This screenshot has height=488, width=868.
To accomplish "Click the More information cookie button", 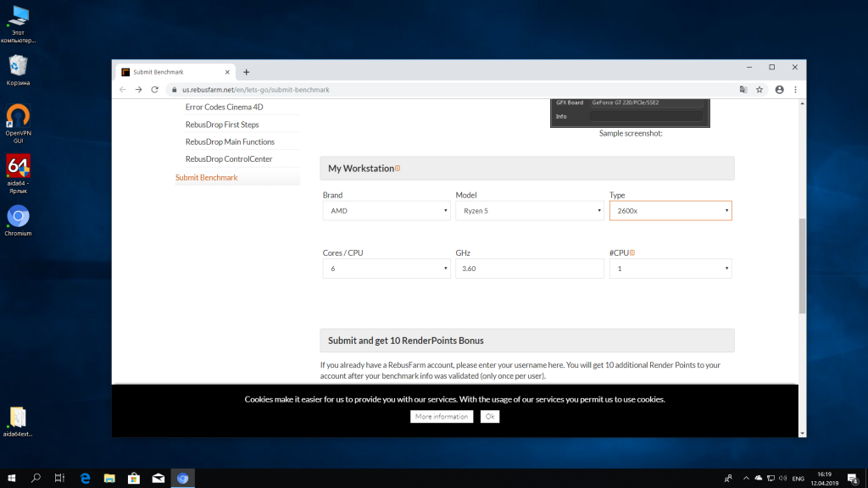I will 442,417.
